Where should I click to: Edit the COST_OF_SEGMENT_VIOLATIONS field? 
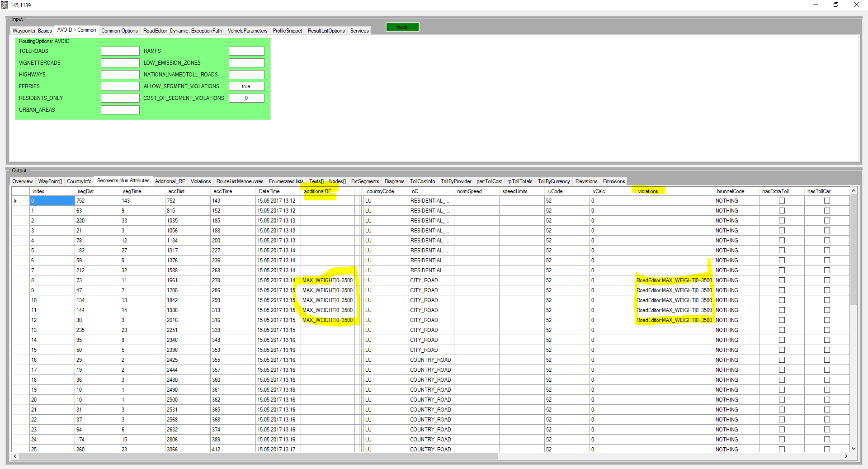click(x=246, y=98)
